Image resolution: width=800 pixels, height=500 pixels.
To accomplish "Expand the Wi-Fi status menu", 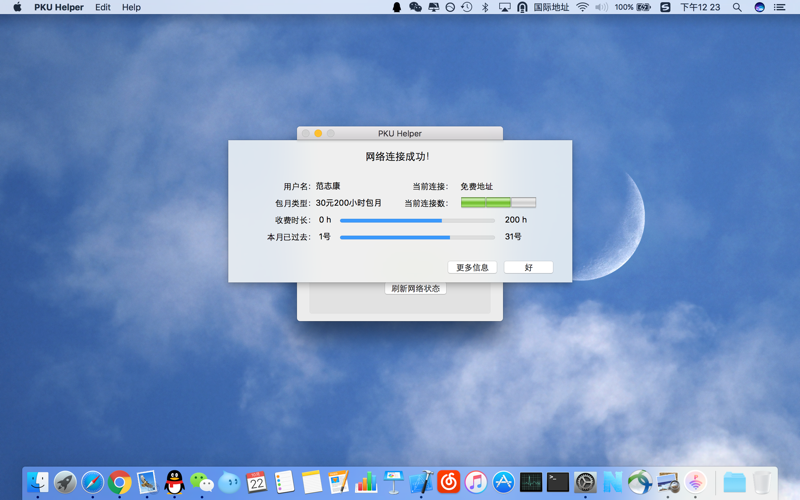I will click(x=582, y=7).
